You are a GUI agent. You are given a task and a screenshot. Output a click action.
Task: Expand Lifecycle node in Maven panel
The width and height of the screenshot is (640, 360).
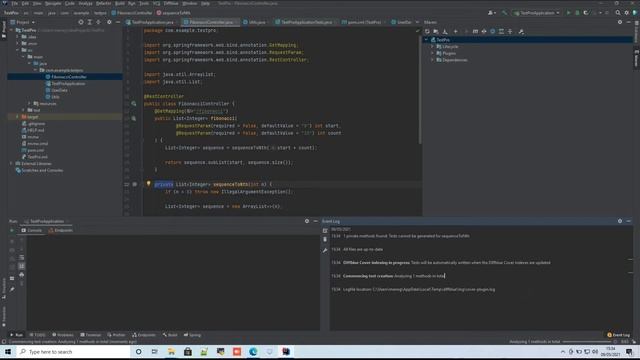click(x=432, y=47)
